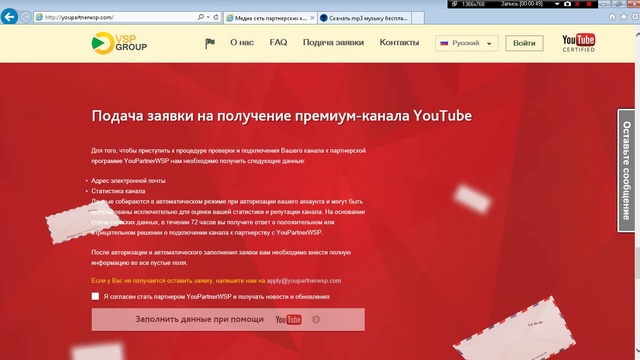Image resolution: width=640 pixels, height=360 pixels.
Task: Open the О нас menu item
Action: click(242, 42)
